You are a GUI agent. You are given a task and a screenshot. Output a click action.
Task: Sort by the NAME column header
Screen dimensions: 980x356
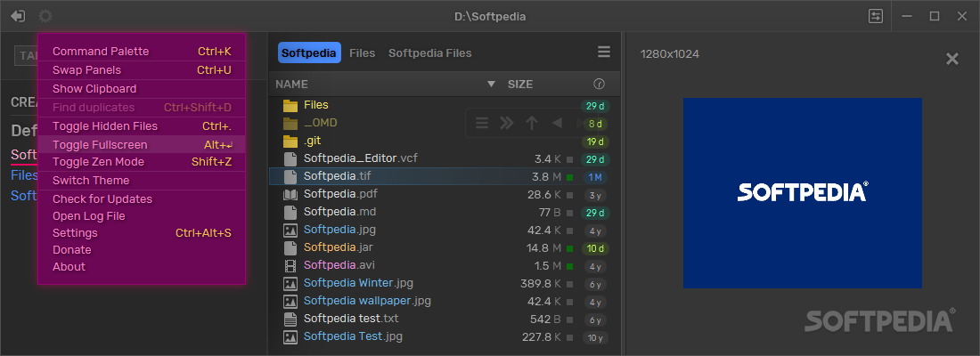pos(292,85)
